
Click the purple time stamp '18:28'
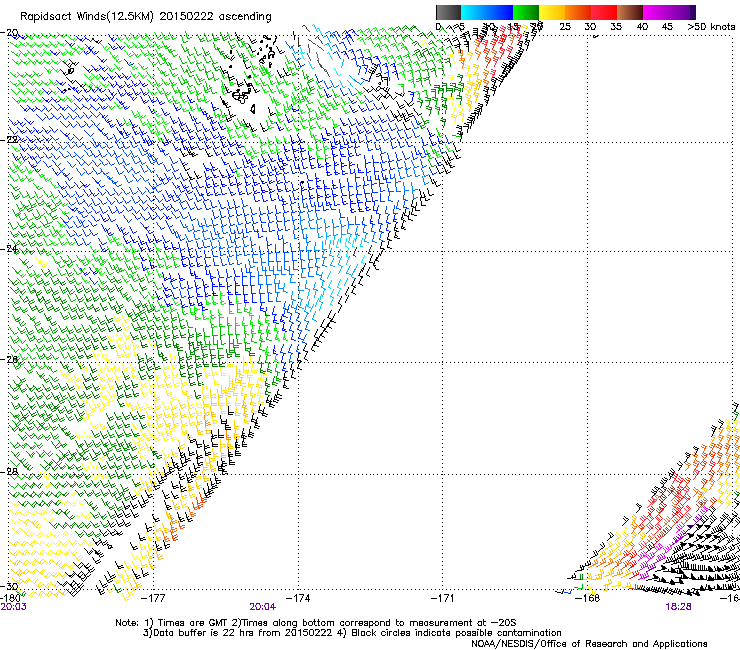[678, 607]
